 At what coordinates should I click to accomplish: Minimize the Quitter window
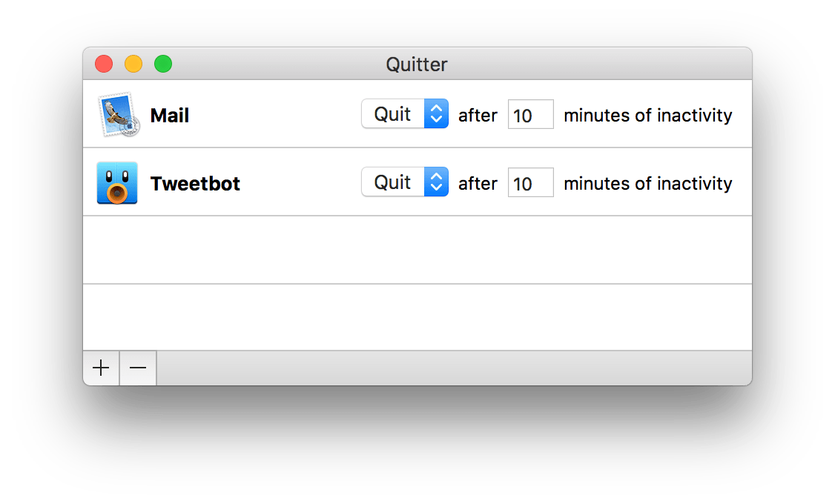[133, 64]
